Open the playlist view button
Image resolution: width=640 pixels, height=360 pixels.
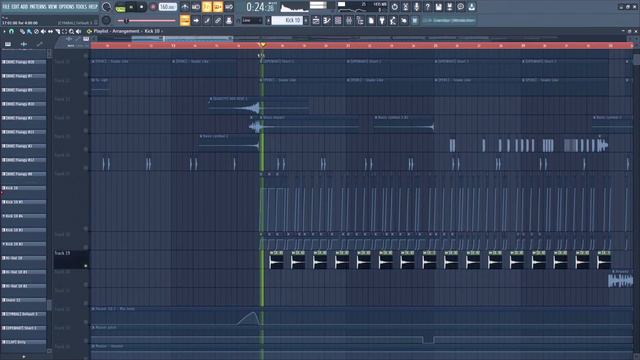tap(316, 20)
